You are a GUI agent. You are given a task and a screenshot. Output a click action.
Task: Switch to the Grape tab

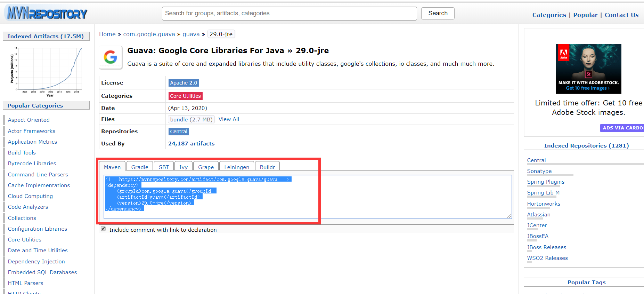pos(206,167)
